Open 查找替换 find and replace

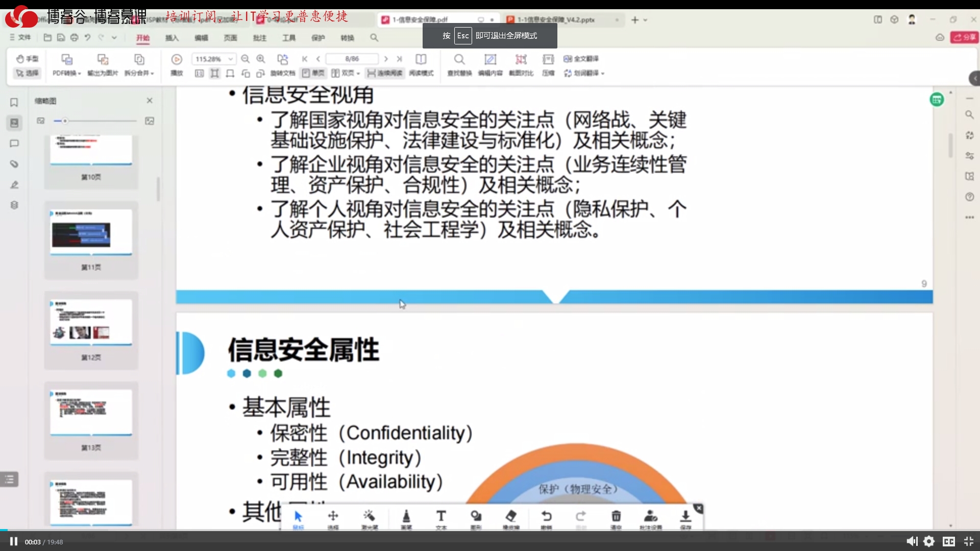459,65
